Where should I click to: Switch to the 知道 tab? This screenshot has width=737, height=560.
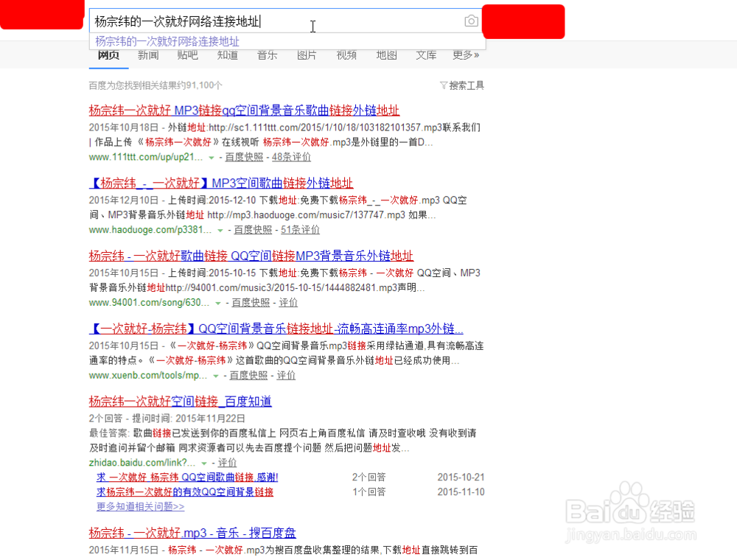pos(228,55)
